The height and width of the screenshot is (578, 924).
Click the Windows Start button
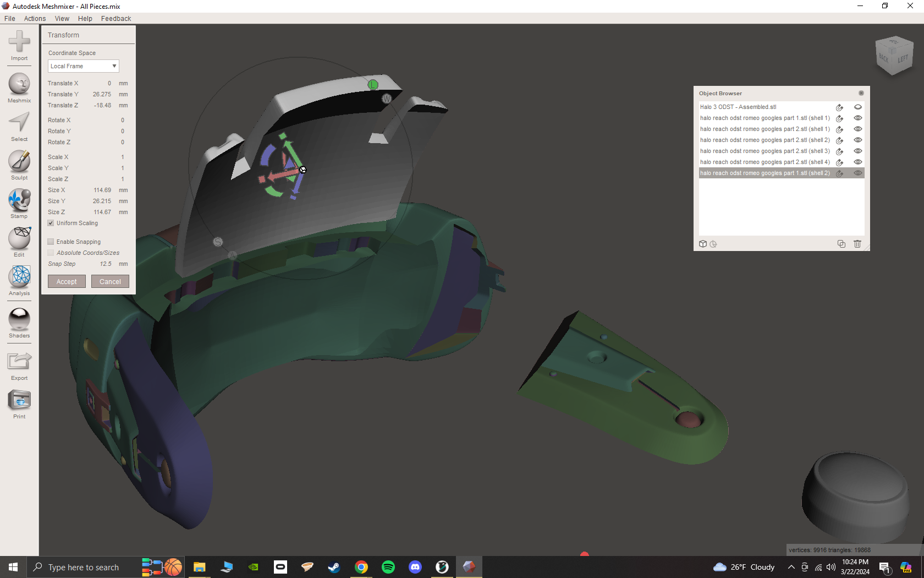click(x=13, y=567)
